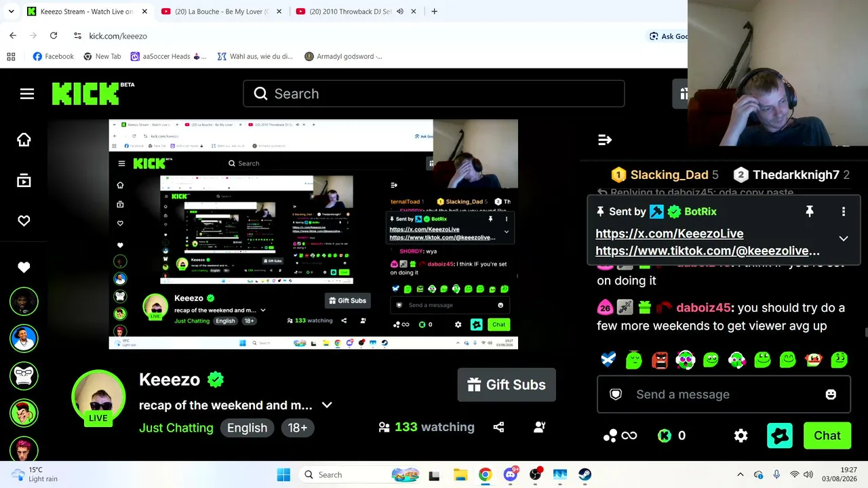Unpin the BotRix pinned message
Image resolution: width=868 pixels, height=488 pixels.
pyautogui.click(x=809, y=212)
